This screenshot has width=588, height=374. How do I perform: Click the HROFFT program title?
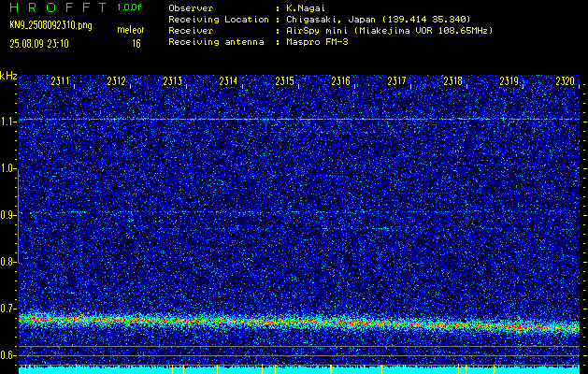[x=58, y=7]
